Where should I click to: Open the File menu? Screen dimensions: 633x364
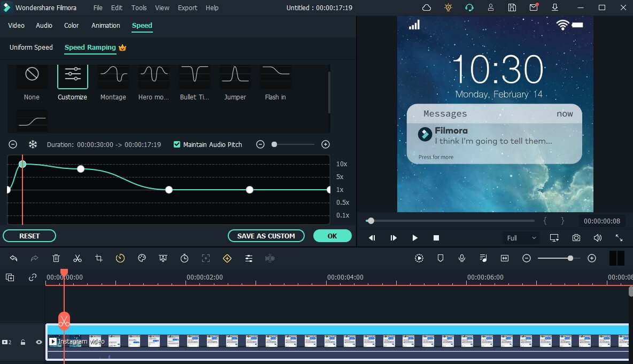[x=98, y=7]
